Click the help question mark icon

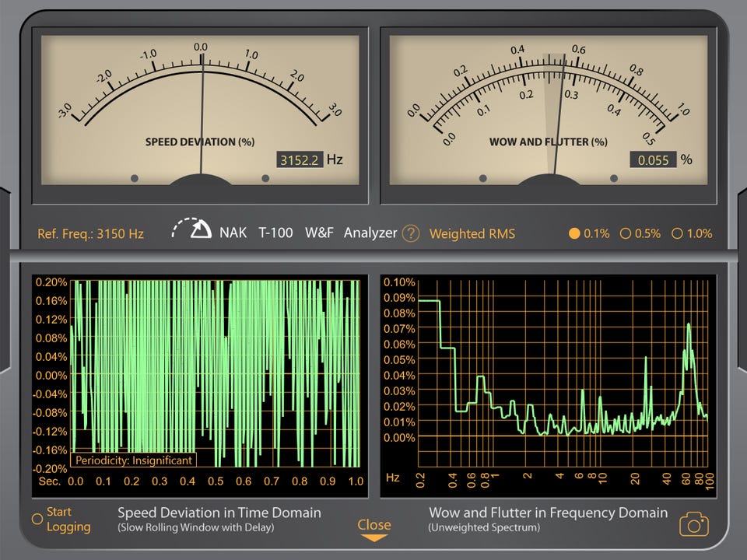(x=411, y=233)
